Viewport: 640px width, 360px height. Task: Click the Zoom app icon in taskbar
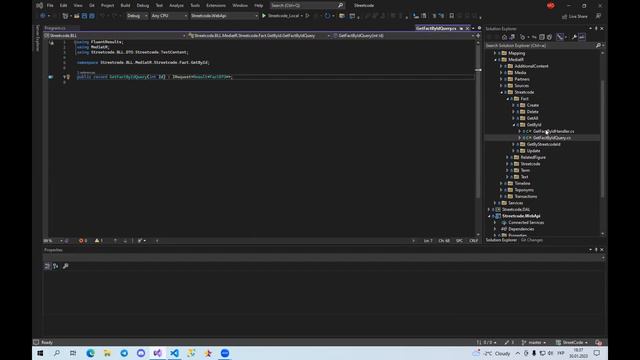pyautogui.click(x=225, y=353)
